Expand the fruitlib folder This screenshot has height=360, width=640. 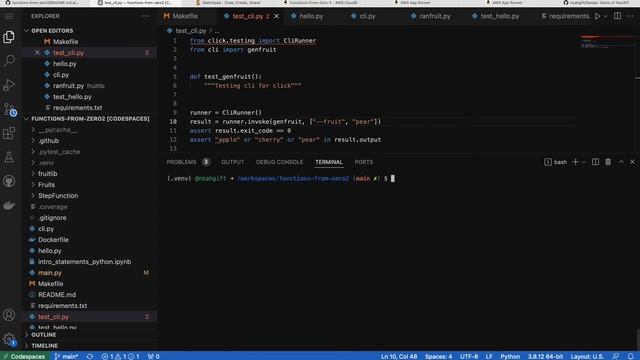(x=47, y=174)
